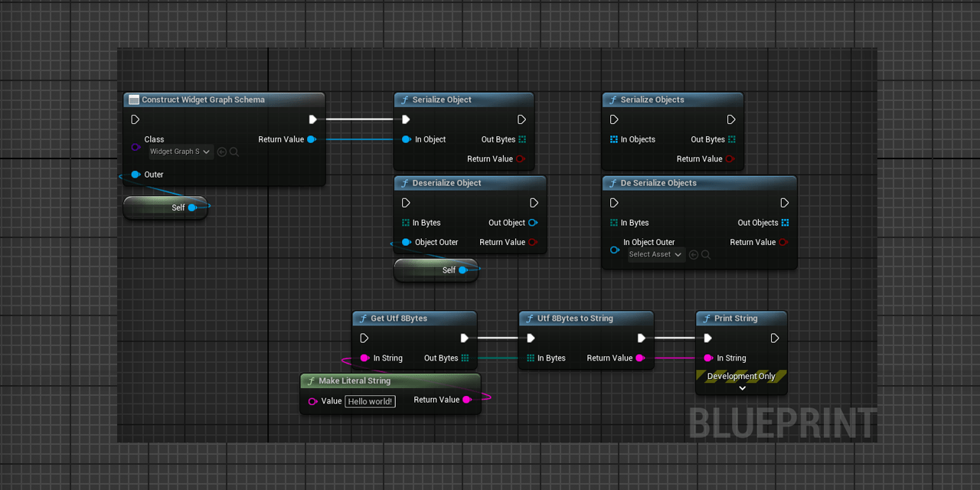
Task: Click the Outer pin on Construct Widget Graph Schema
Action: pyautogui.click(x=136, y=175)
